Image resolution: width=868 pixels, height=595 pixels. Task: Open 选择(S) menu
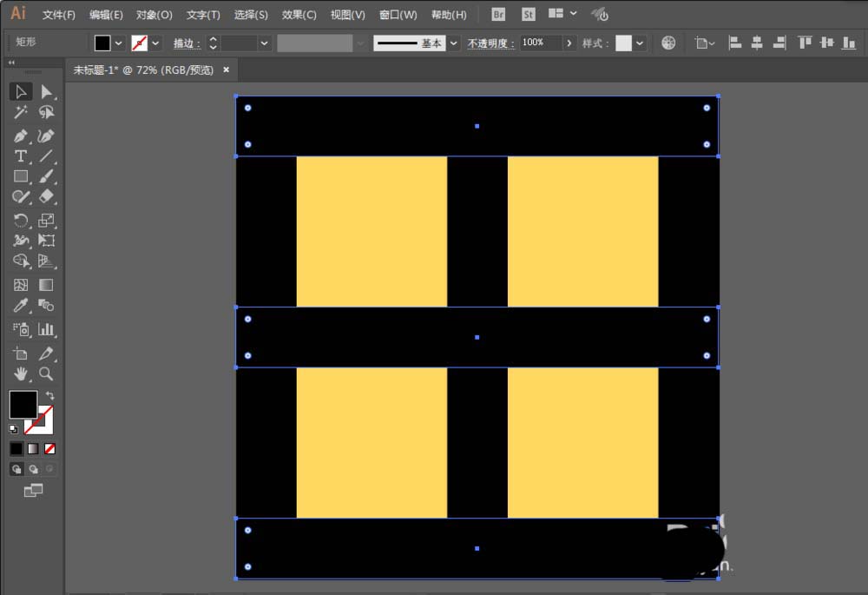(251, 15)
